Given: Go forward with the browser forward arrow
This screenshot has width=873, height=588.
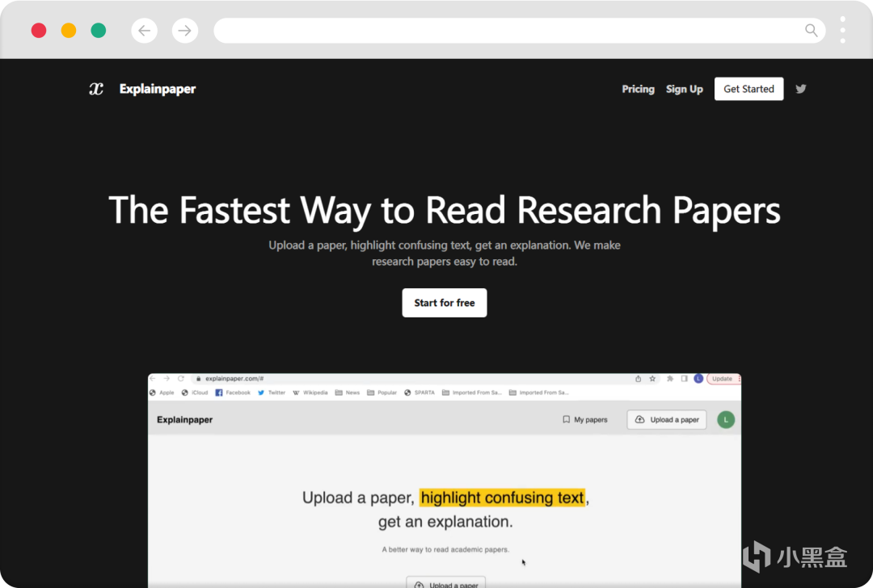Looking at the screenshot, I should pos(185,31).
